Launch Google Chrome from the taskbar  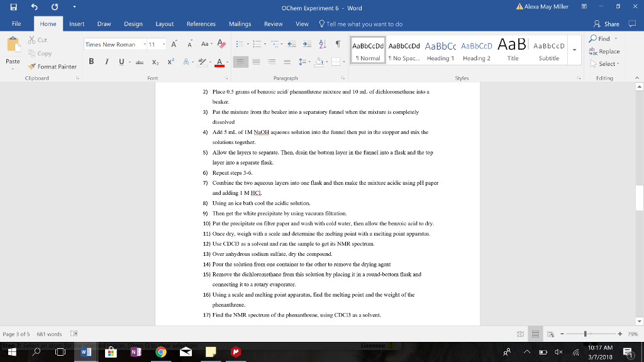[x=162, y=353]
